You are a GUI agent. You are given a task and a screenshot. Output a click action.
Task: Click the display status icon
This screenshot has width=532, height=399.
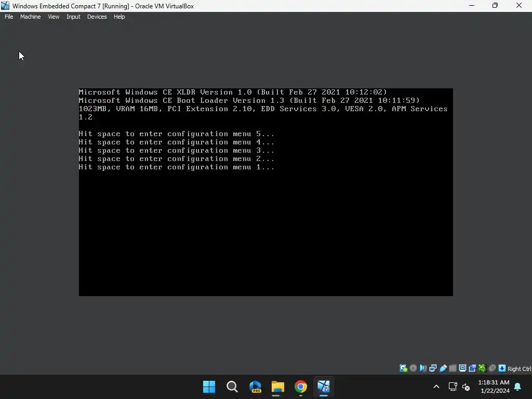tap(462, 368)
